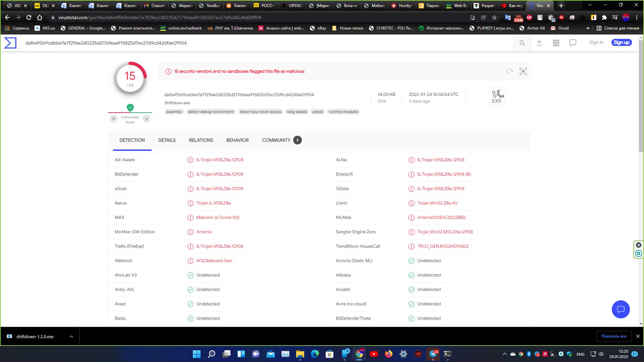
Task: Click the runtime-modules tag
Action: (x=343, y=112)
